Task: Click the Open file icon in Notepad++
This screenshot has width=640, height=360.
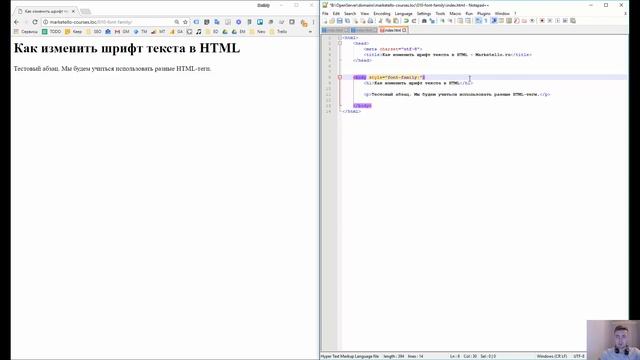Action: [332, 21]
